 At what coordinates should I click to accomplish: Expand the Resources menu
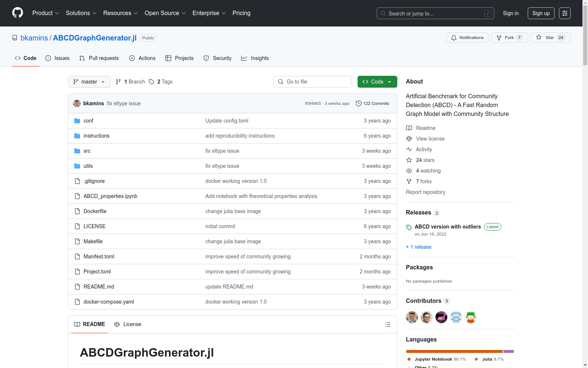pyautogui.click(x=121, y=13)
